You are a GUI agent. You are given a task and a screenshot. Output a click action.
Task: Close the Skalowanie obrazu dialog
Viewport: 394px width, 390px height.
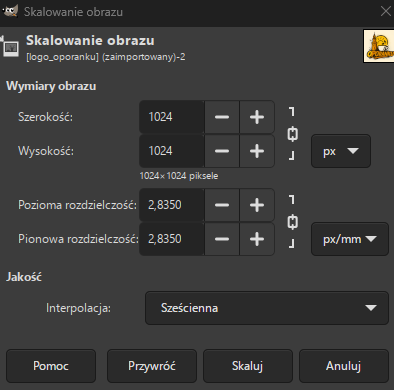tap(386, 11)
